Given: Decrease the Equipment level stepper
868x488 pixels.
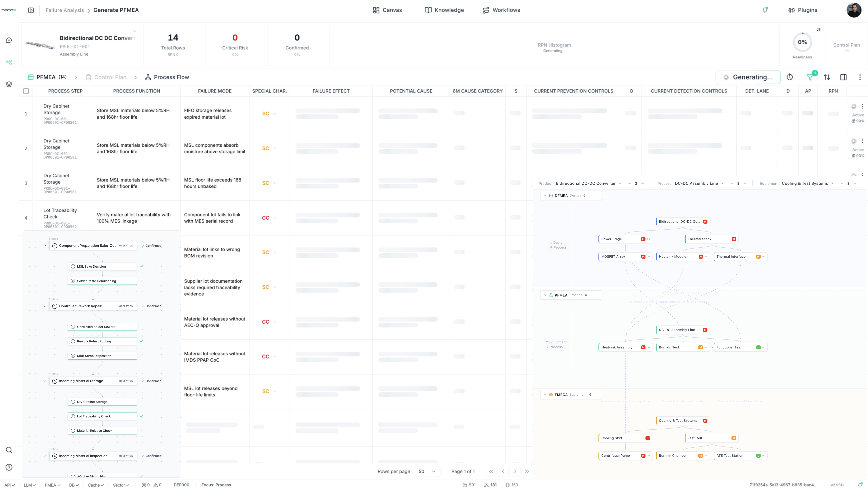Looking at the screenshot, I should pos(842,183).
